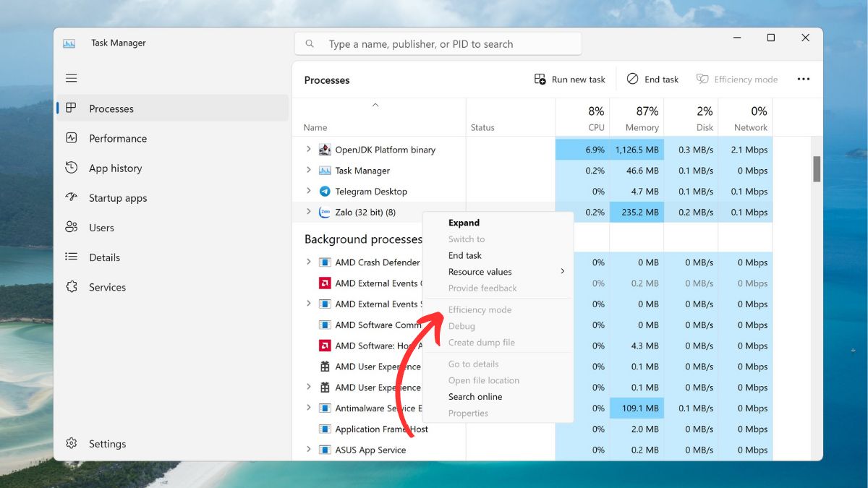Click the Task Manager process row icon
This screenshot has width=868, height=488.
click(x=325, y=171)
